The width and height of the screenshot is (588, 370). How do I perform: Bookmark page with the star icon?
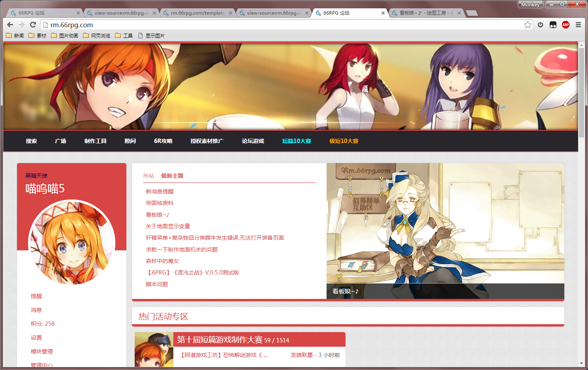click(x=528, y=24)
